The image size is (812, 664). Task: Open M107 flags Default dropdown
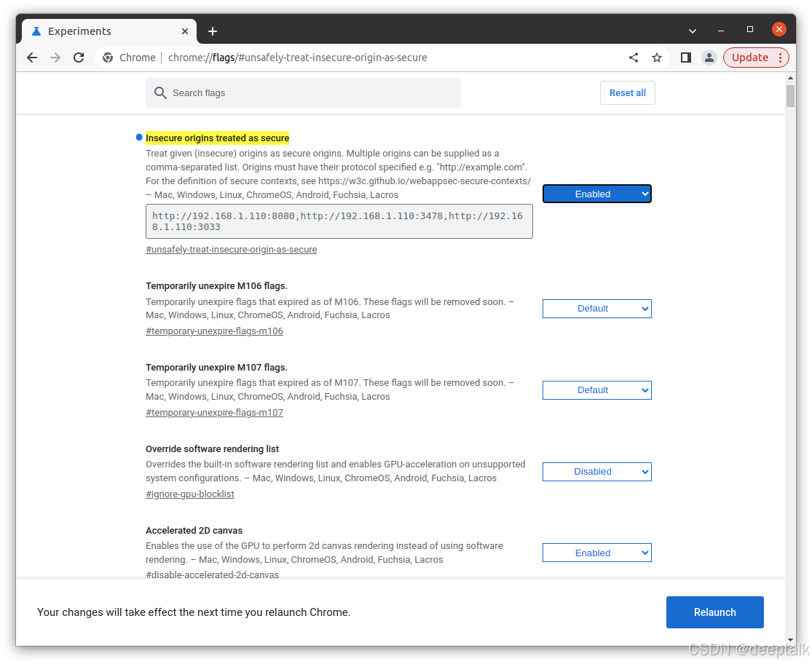click(x=596, y=390)
